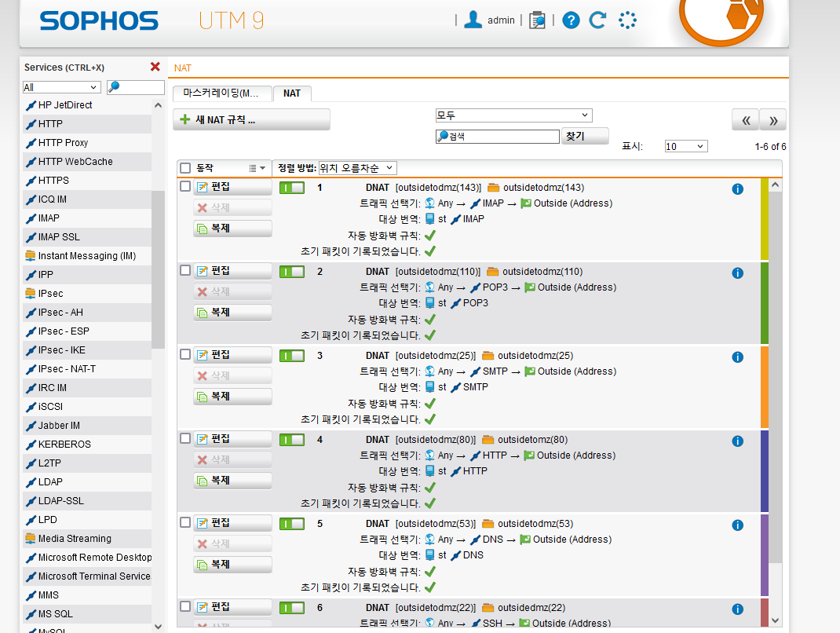
Task: Click the outsidetodmz(143) group folder icon
Action: click(x=493, y=188)
